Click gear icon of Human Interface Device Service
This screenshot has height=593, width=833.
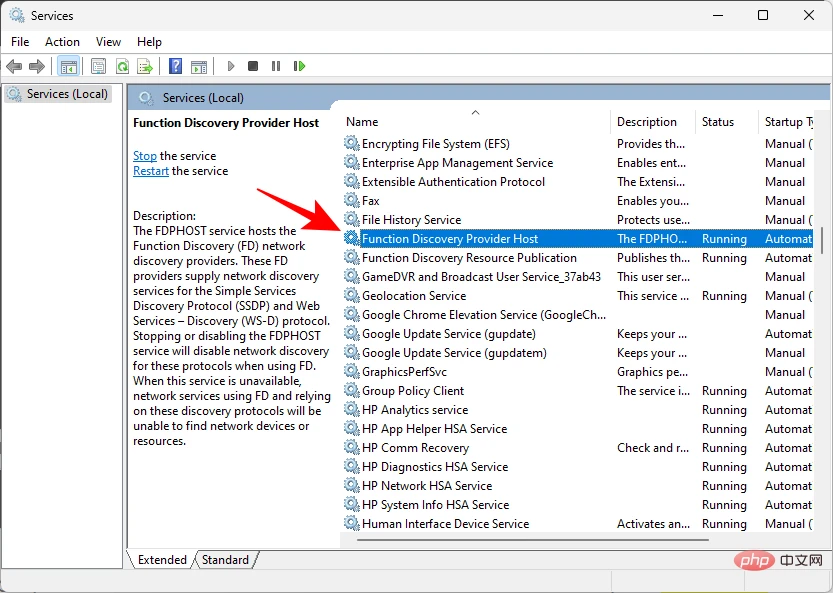click(351, 523)
